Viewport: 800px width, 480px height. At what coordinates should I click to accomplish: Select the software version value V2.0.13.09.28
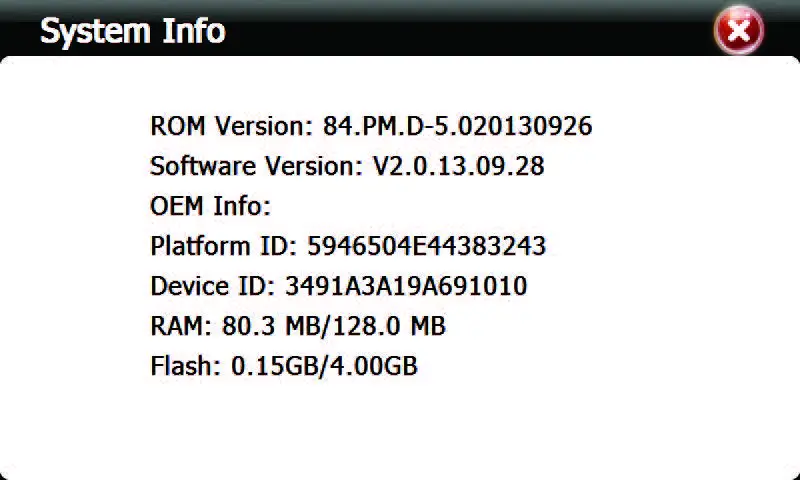(458, 166)
